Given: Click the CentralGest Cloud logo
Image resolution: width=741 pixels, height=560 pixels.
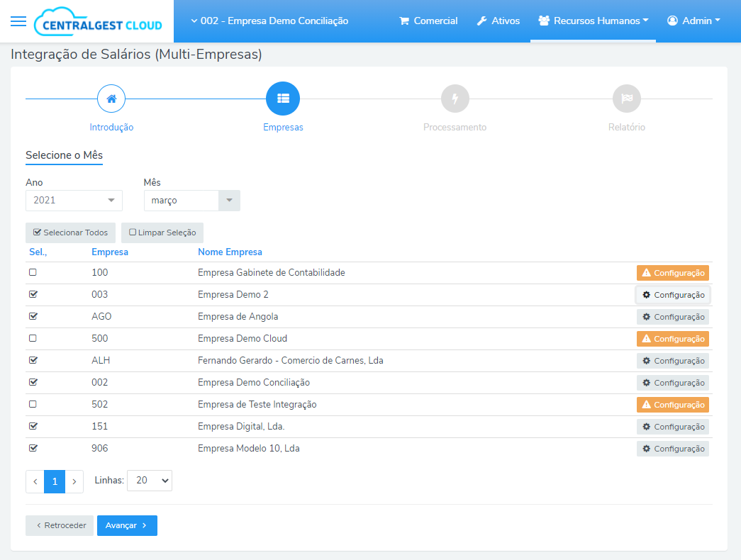Looking at the screenshot, I should coord(99,22).
